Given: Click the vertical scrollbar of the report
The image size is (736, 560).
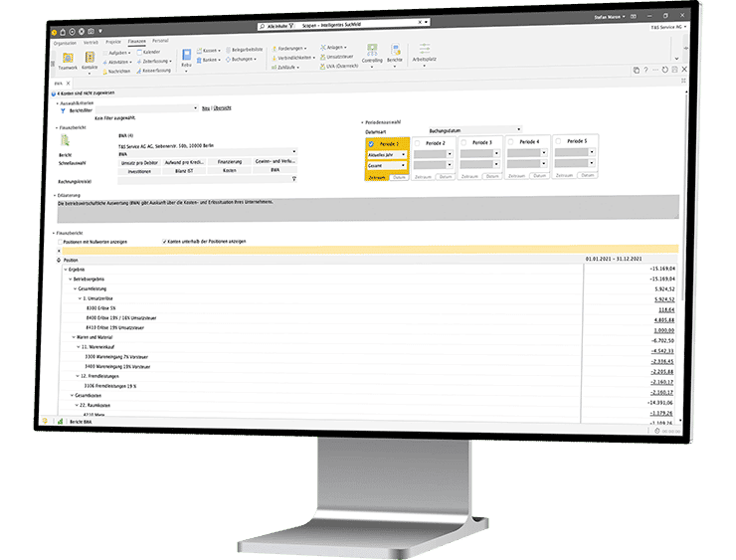Looking at the screenshot, I should tap(685, 197).
